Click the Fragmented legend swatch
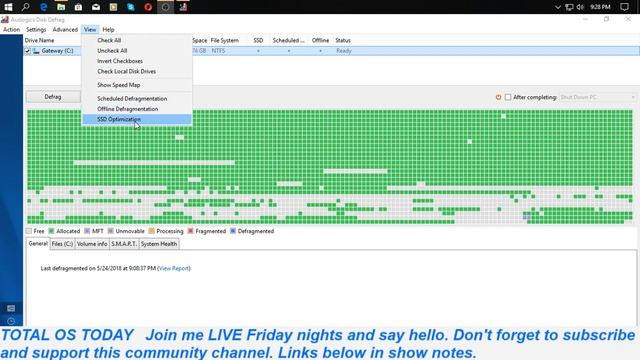Image resolution: width=640 pixels, height=360 pixels. [190, 231]
